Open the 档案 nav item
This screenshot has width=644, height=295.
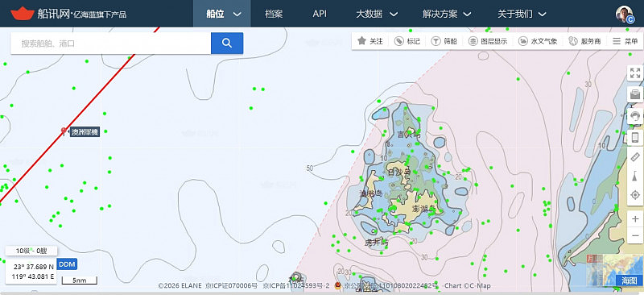tap(274, 14)
